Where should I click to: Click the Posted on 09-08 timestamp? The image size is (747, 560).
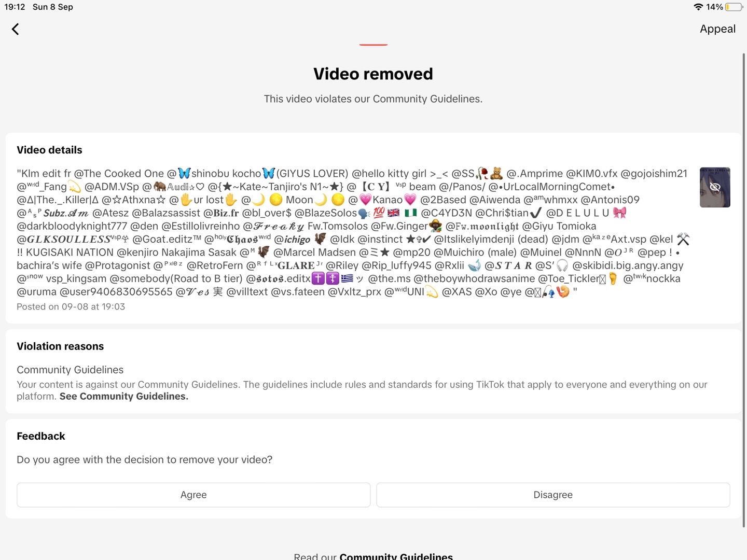click(x=71, y=306)
